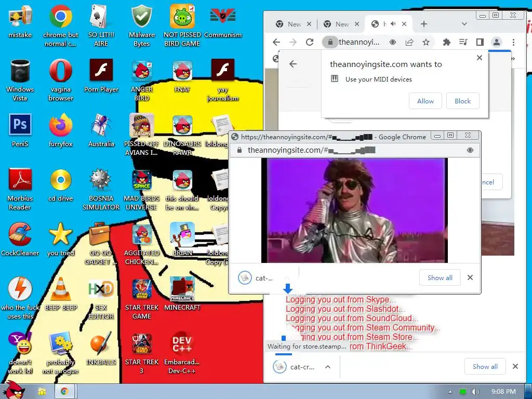Open Chrome media controls icon

tap(463, 42)
